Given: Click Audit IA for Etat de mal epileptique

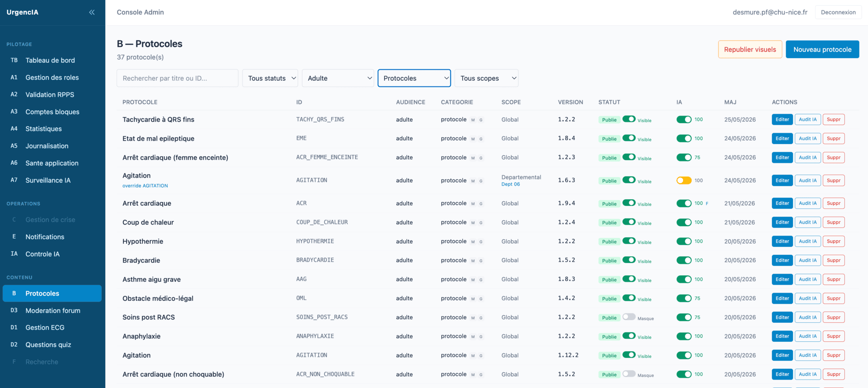Looking at the screenshot, I should (x=808, y=139).
